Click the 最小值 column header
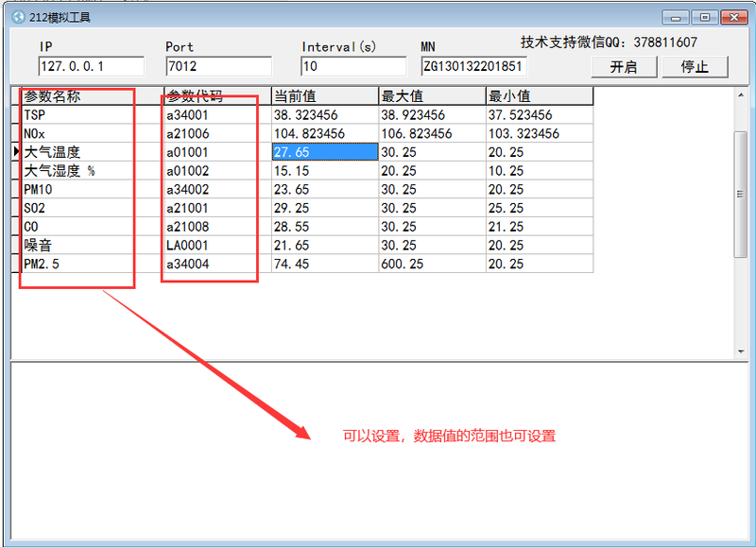The image size is (756, 547). click(540, 96)
